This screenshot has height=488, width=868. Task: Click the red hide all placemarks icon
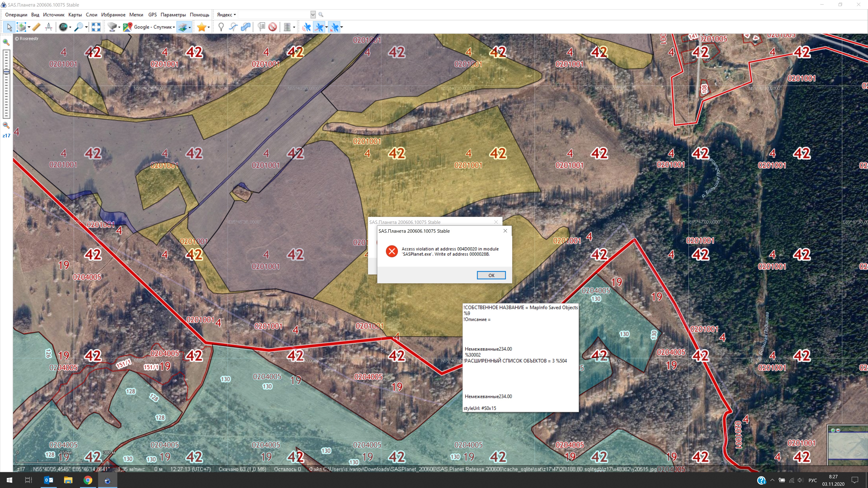pyautogui.click(x=273, y=27)
